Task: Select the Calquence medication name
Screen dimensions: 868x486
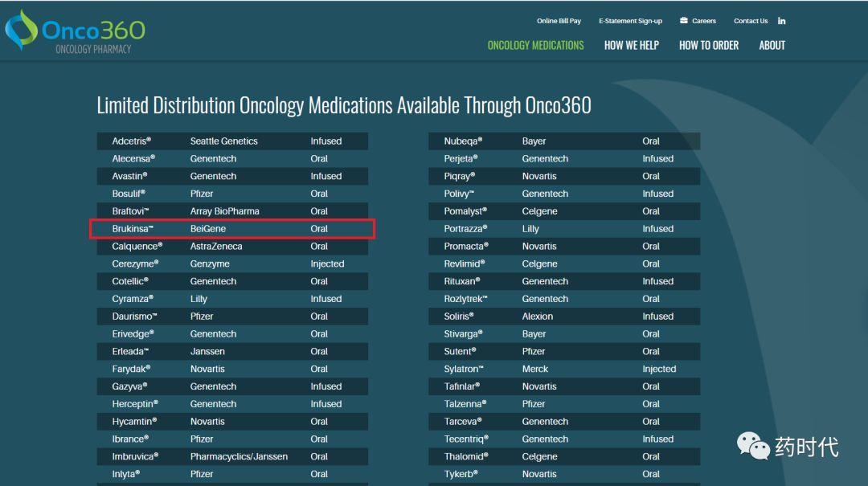Action: coord(137,247)
